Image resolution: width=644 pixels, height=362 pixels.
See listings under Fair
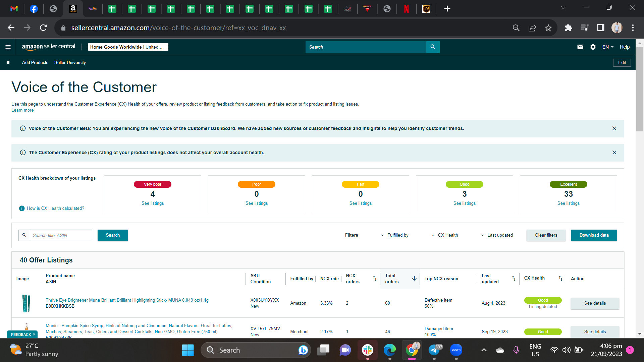tap(361, 203)
